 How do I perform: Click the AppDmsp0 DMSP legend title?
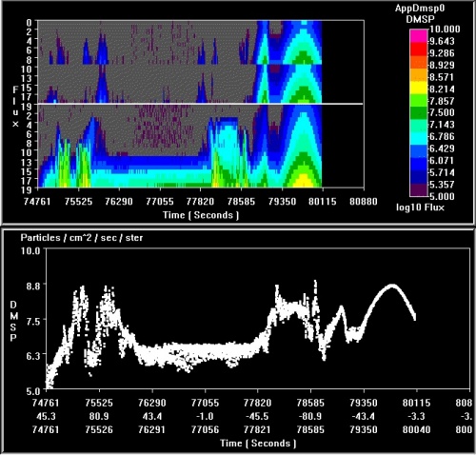[x=420, y=13]
